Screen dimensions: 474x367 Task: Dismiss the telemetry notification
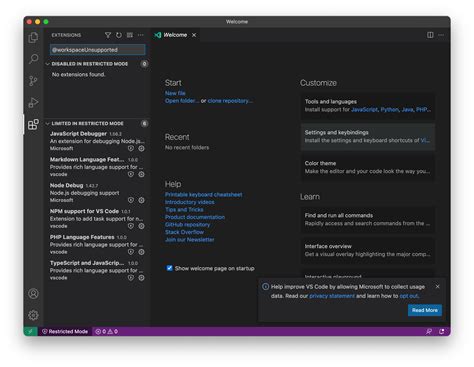437,287
